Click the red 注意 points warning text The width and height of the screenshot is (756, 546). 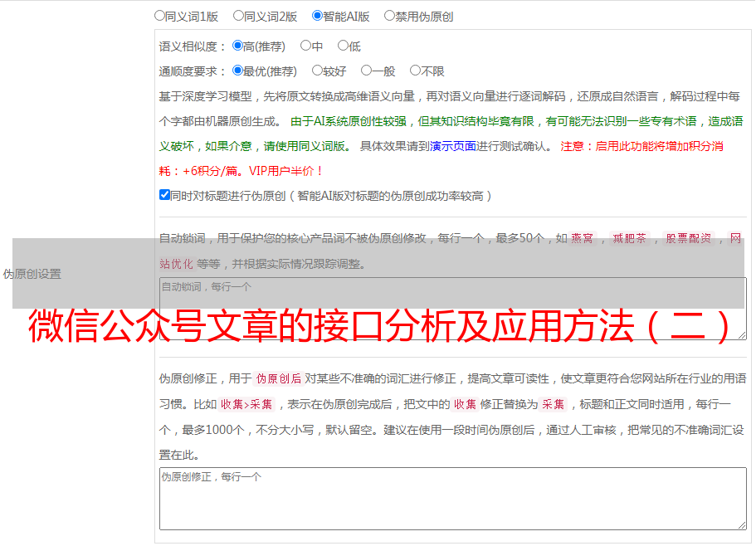pyautogui.click(x=441, y=158)
